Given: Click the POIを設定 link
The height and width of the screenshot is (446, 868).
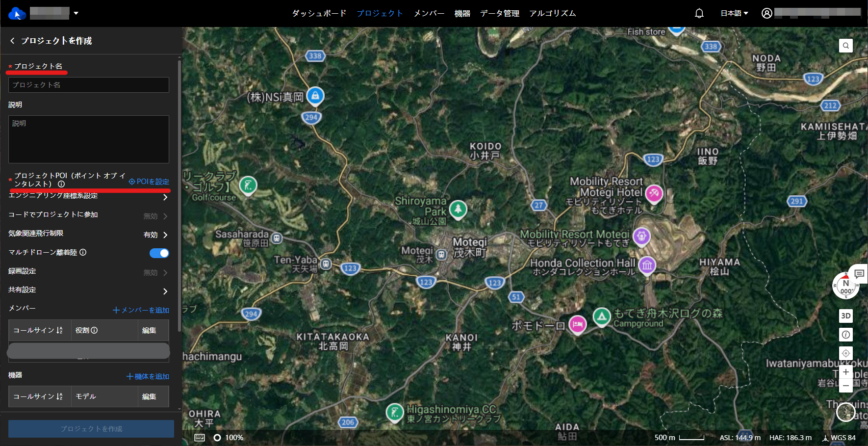Looking at the screenshot, I should click(149, 182).
